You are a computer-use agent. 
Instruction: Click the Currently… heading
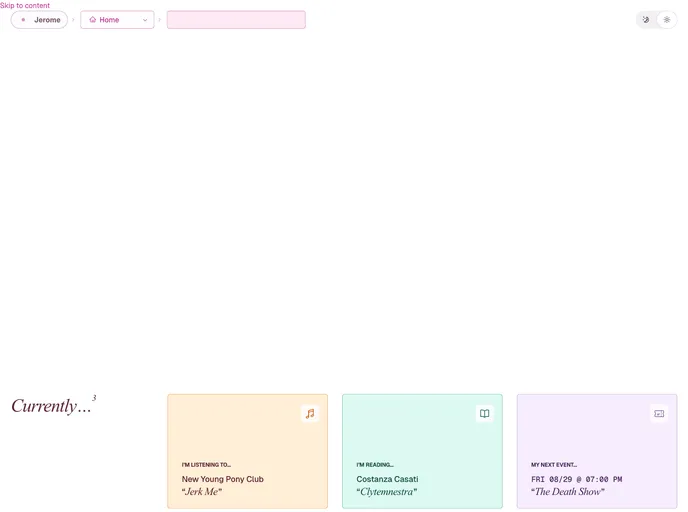[51, 406]
